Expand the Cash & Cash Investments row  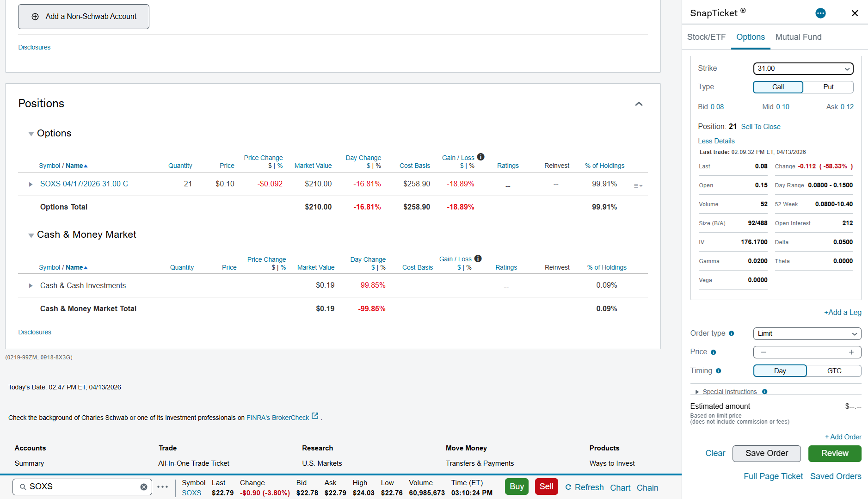point(31,286)
